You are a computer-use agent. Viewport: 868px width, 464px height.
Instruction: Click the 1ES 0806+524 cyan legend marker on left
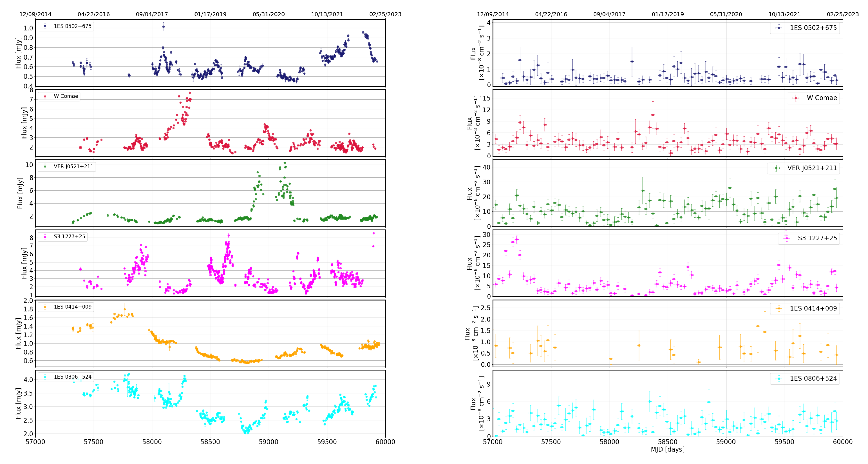click(x=45, y=377)
